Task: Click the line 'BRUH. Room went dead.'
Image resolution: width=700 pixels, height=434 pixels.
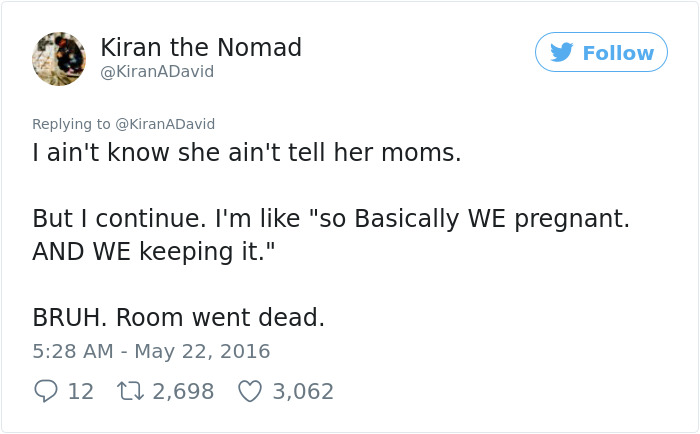Action: click(178, 317)
